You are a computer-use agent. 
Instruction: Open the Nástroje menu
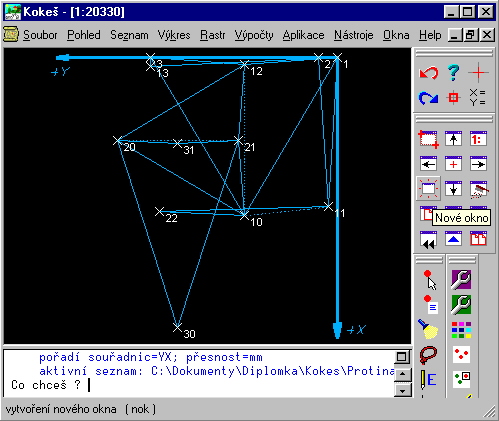(354, 35)
